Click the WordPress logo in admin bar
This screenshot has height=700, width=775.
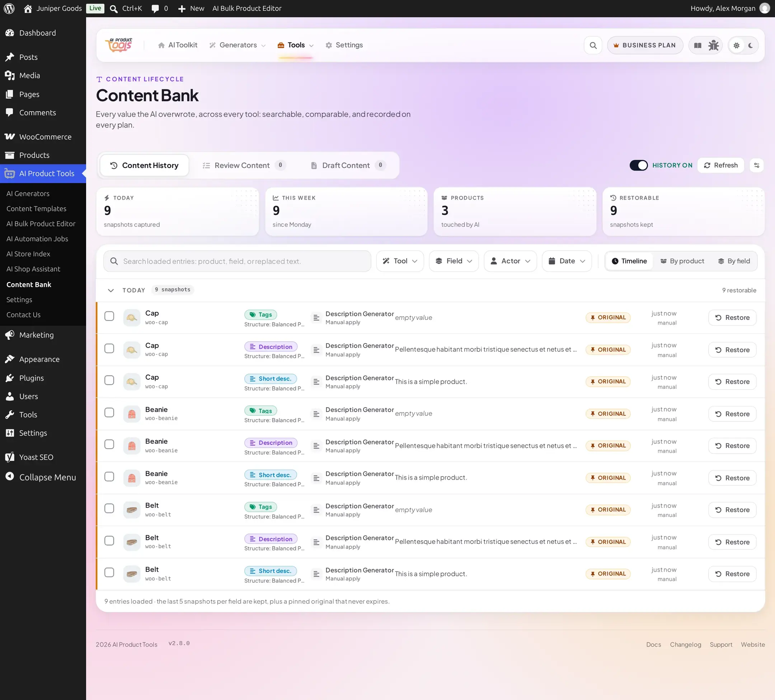pyautogui.click(x=9, y=9)
